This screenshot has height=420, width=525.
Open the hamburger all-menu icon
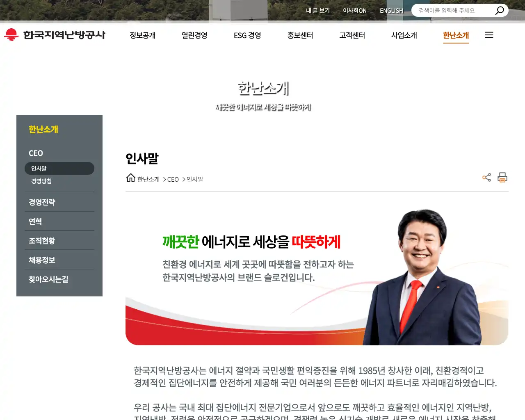click(489, 35)
